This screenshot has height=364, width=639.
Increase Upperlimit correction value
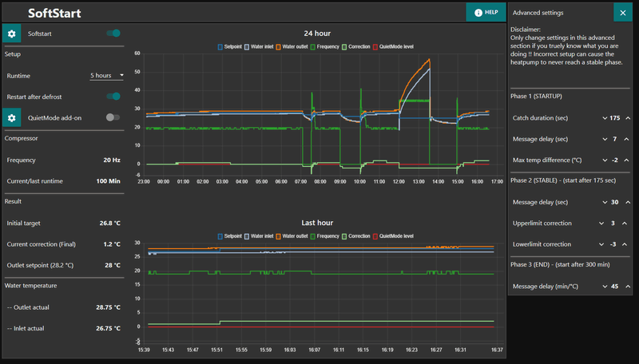tap(625, 224)
